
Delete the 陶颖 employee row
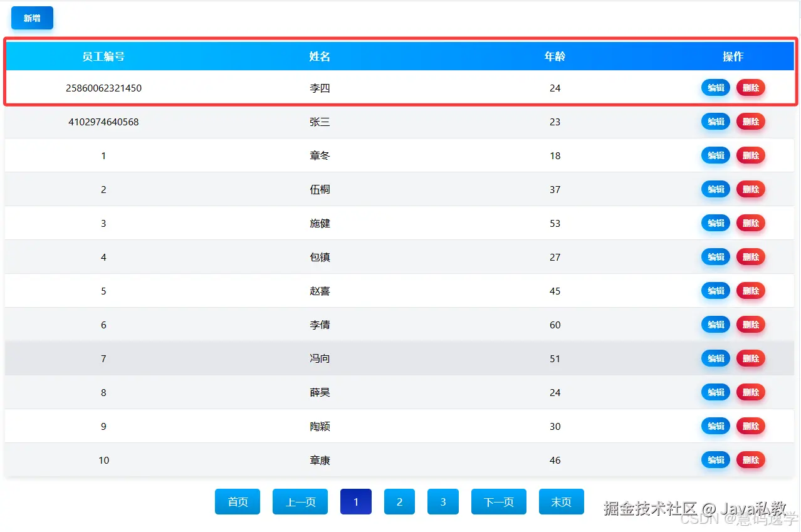[x=751, y=426]
